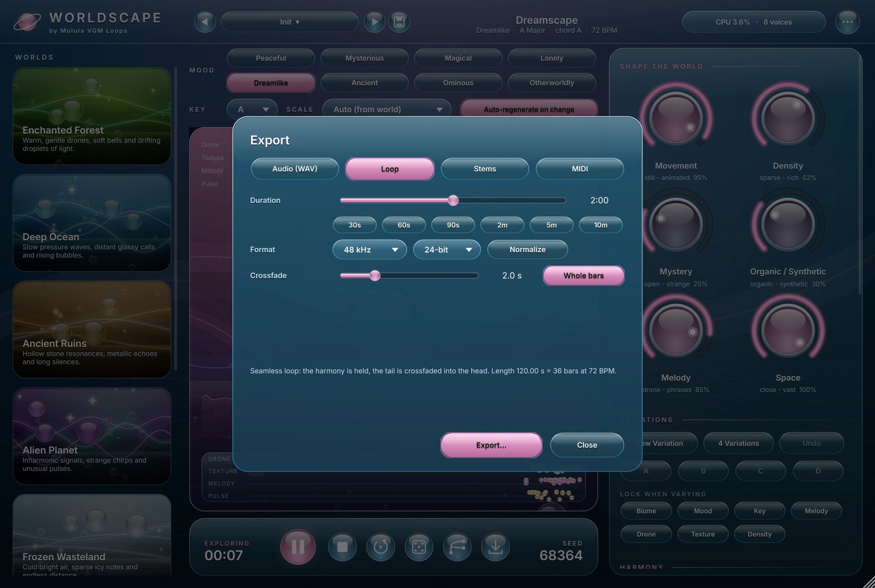Close the Export dialog

click(587, 445)
